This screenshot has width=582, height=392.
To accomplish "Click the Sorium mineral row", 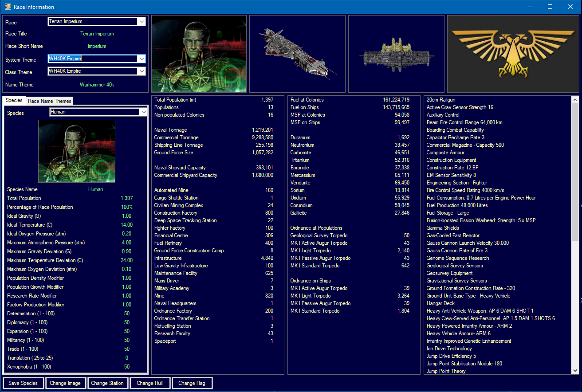I will [x=350, y=190].
